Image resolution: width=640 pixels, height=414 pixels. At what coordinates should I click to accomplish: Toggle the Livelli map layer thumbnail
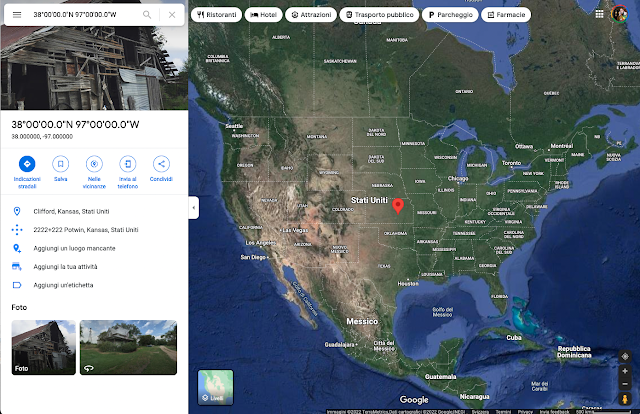pyautogui.click(x=216, y=387)
